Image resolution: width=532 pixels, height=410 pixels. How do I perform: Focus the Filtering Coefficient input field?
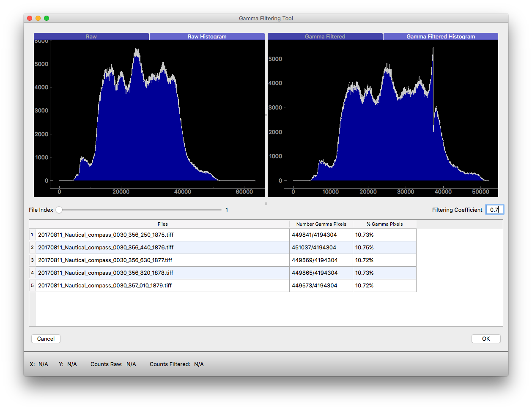[494, 210]
